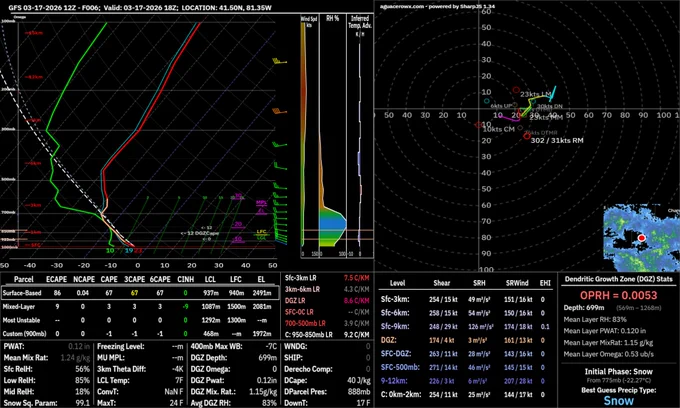Click the Mid RelH: 18% entry
Viewport: 680px width, 408px height.
(x=47, y=392)
